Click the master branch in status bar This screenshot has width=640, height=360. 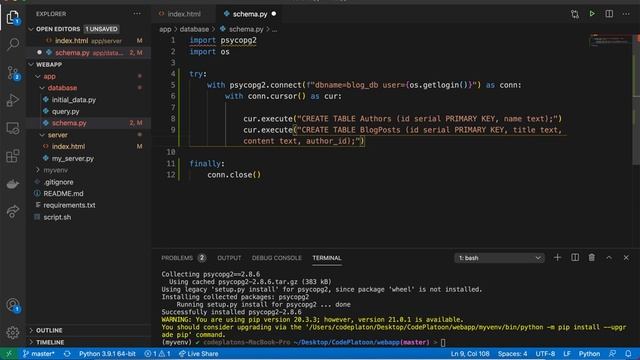[x=39, y=354]
